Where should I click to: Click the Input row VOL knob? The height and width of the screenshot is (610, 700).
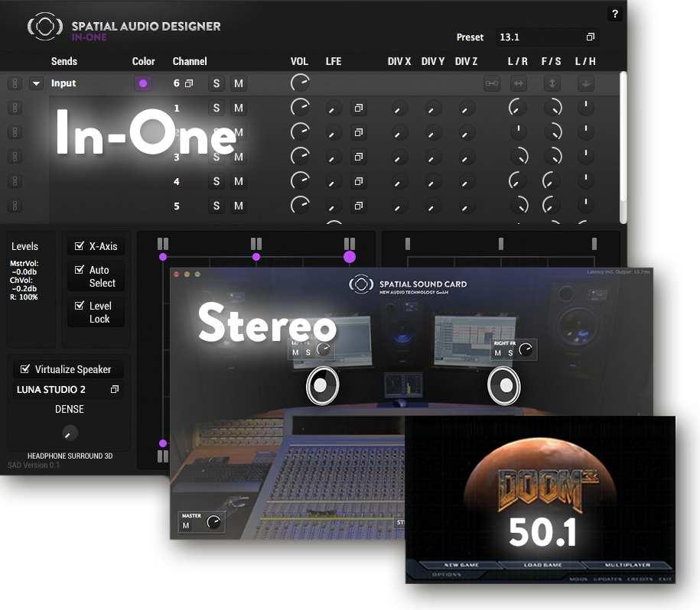300,83
